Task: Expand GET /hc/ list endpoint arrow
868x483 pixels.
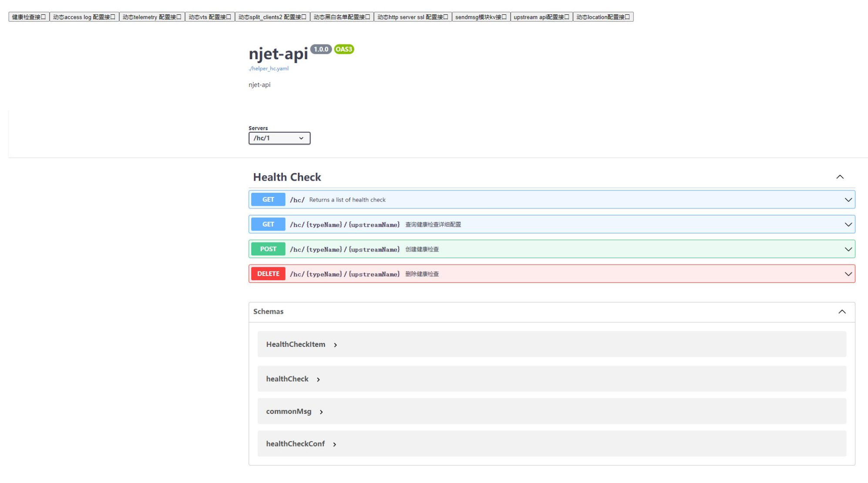Action: [x=848, y=200]
